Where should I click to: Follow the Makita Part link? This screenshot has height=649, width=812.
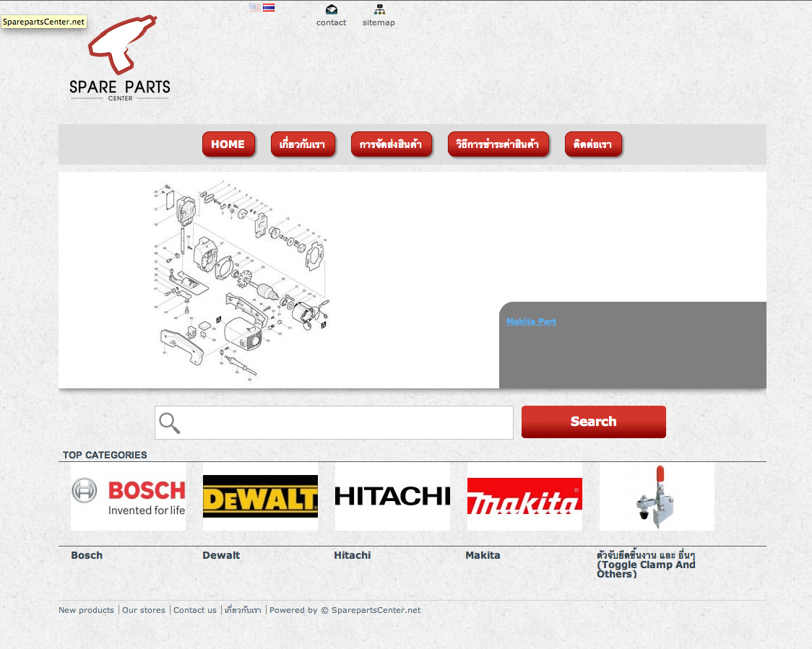(x=531, y=321)
